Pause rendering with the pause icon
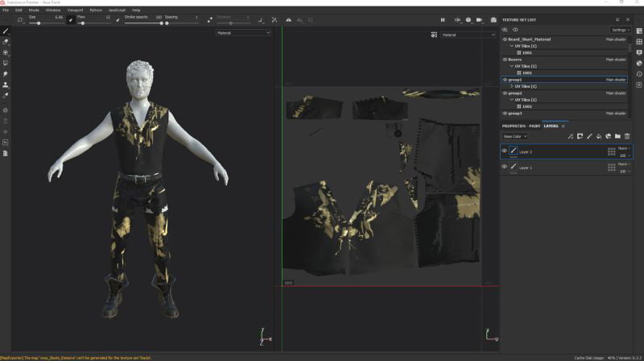Screen dimensions: 644x361 443,19
